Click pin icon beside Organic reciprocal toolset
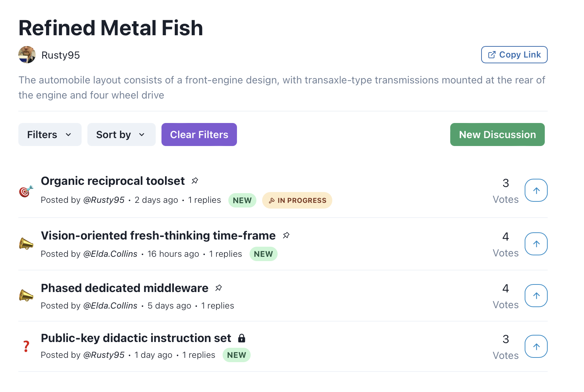584x392 pixels. tap(195, 181)
